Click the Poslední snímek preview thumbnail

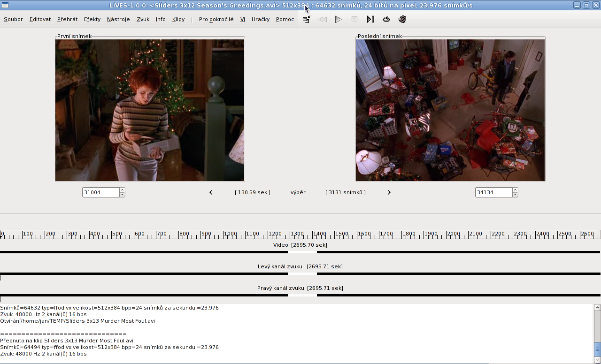pyautogui.click(x=450, y=110)
